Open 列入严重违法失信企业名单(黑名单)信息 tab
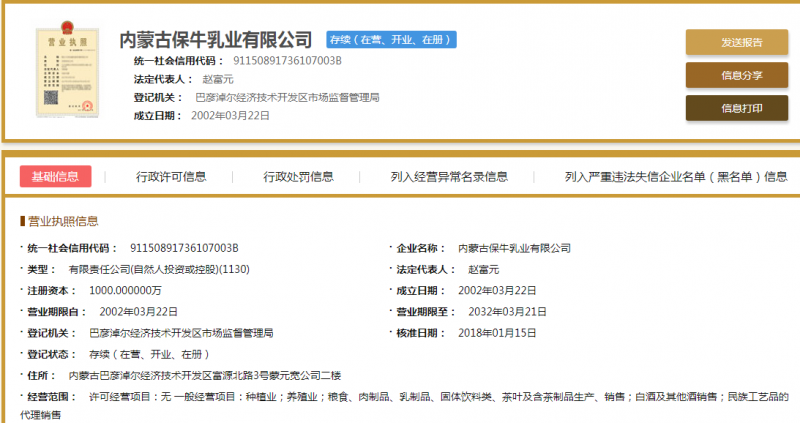This screenshot has height=423, width=800. click(x=676, y=177)
